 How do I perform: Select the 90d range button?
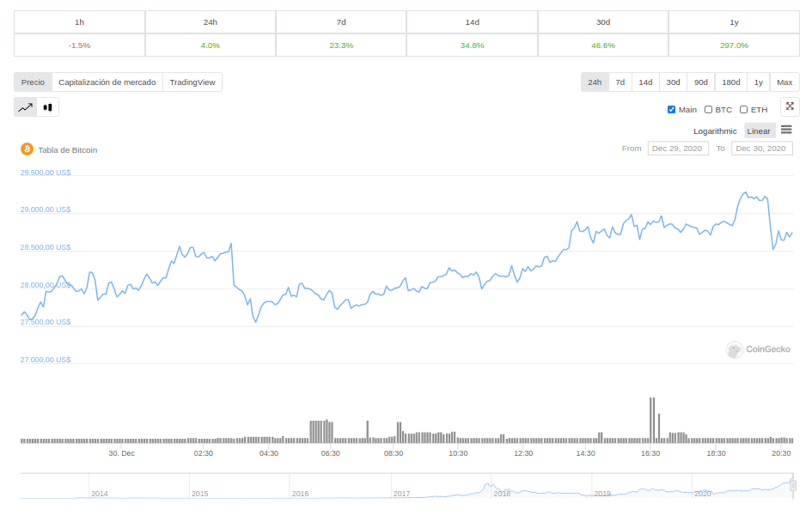coord(700,82)
